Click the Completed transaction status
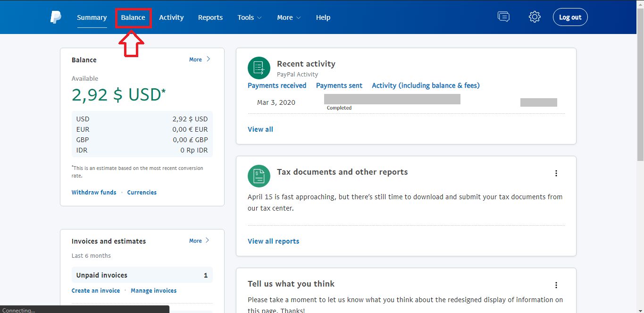 [339, 108]
